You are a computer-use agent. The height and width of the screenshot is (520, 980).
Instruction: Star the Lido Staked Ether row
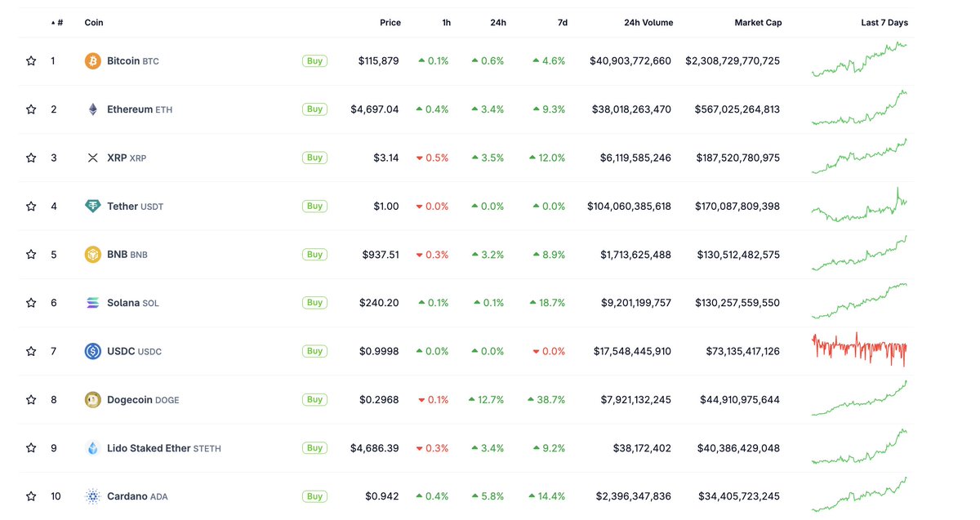31,448
